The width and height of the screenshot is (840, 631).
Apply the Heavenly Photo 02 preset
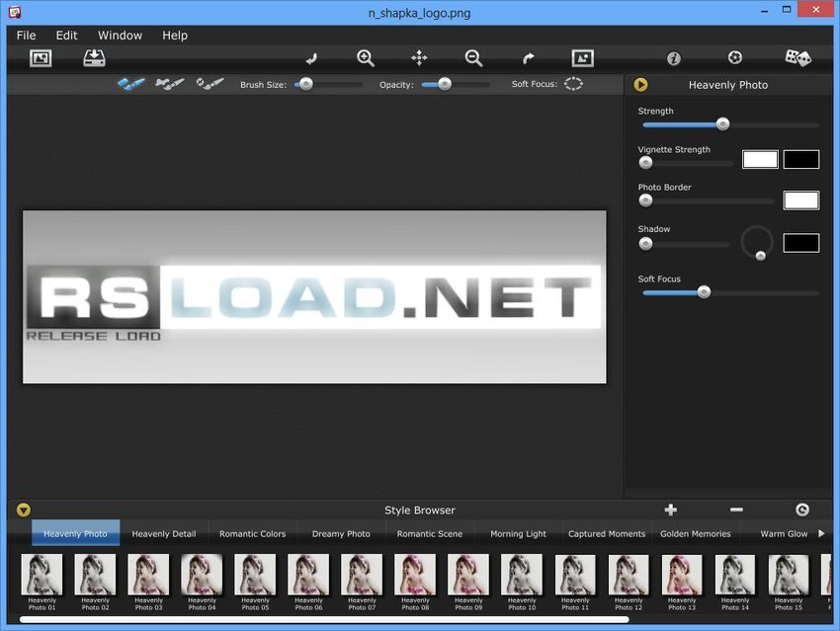tap(95, 582)
